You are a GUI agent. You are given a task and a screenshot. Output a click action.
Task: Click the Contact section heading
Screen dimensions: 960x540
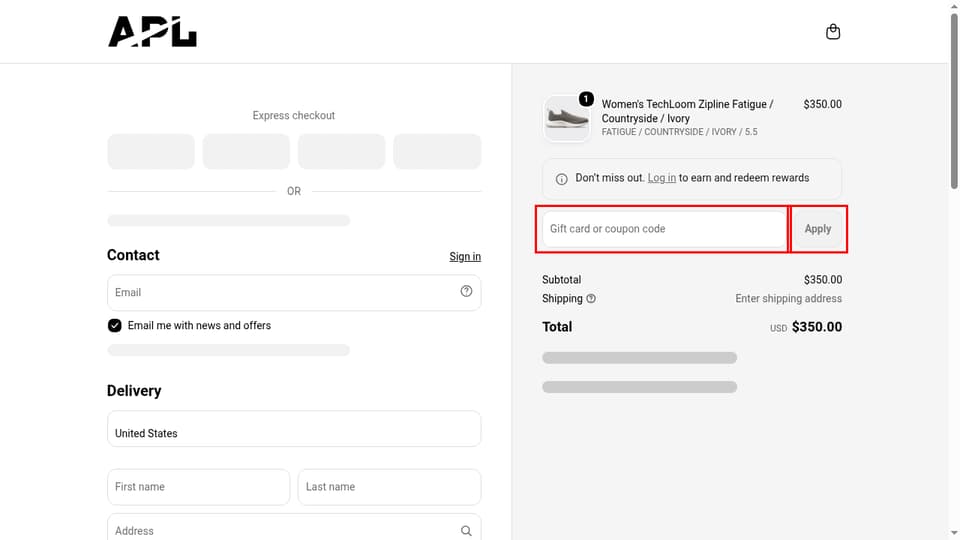[133, 255]
